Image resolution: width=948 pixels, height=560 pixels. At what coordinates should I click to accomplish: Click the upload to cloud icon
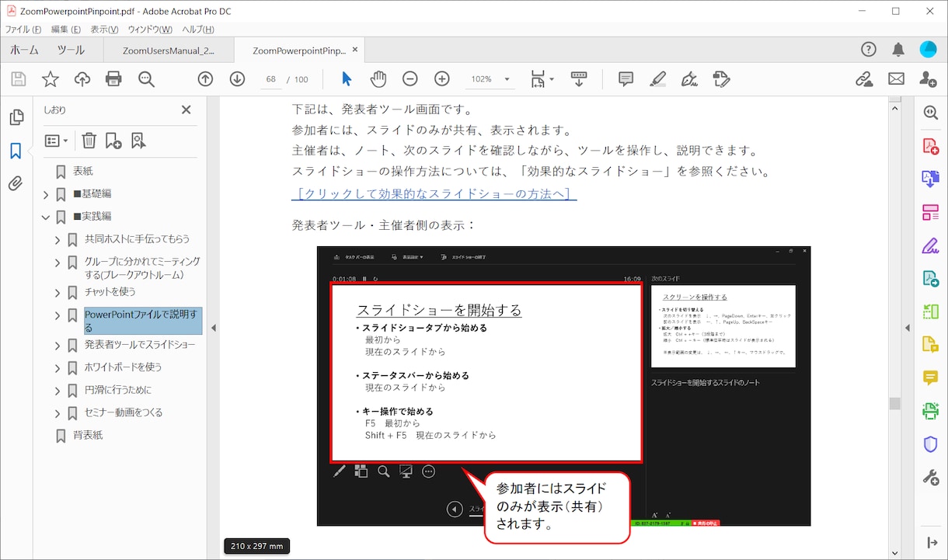tap(82, 79)
